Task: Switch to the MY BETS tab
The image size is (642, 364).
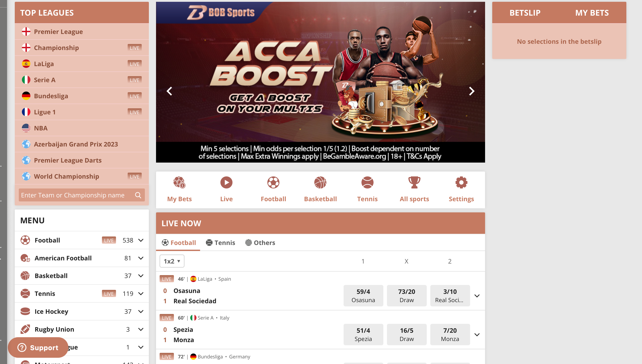Action: [x=592, y=13]
